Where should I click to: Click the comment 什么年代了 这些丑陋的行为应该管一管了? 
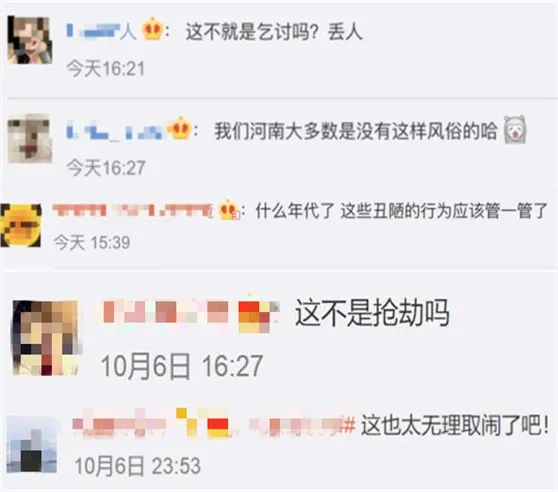401,211
